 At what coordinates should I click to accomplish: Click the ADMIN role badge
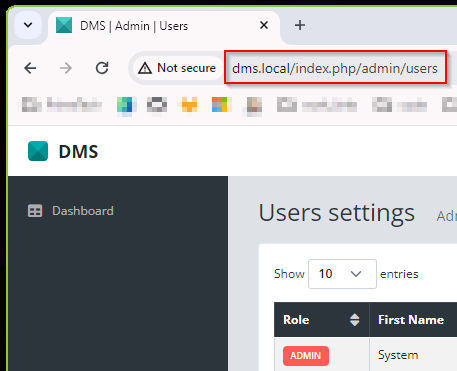coord(306,356)
